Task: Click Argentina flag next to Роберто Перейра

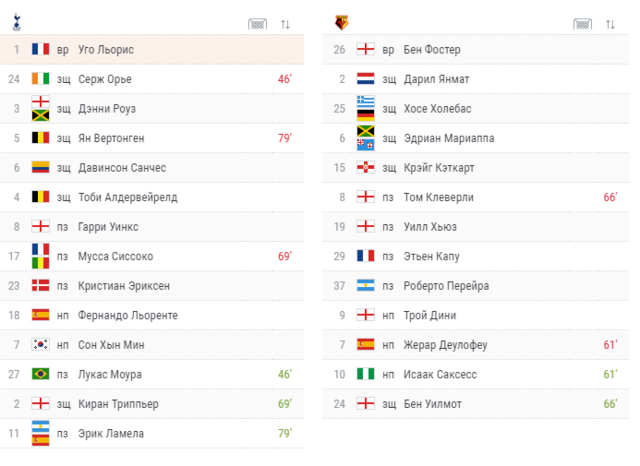Action: [x=366, y=286]
